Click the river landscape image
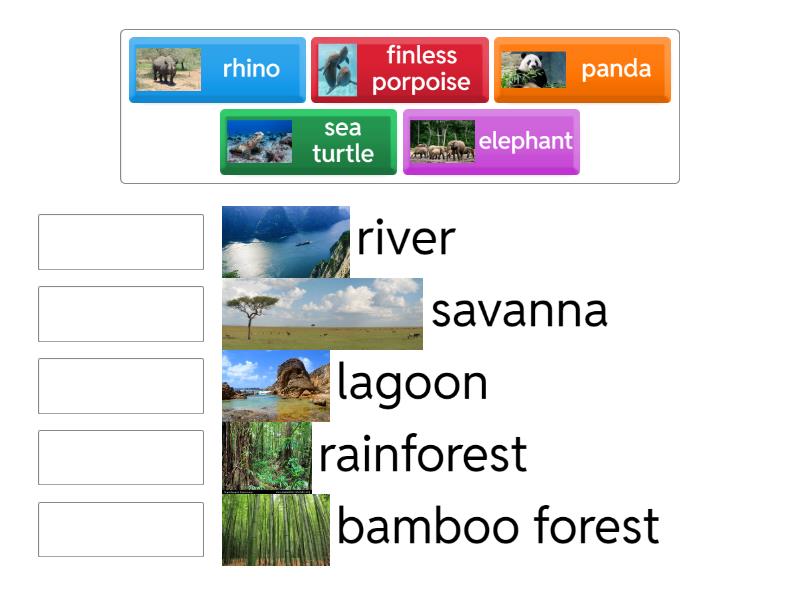The height and width of the screenshot is (600, 800). coord(287,239)
